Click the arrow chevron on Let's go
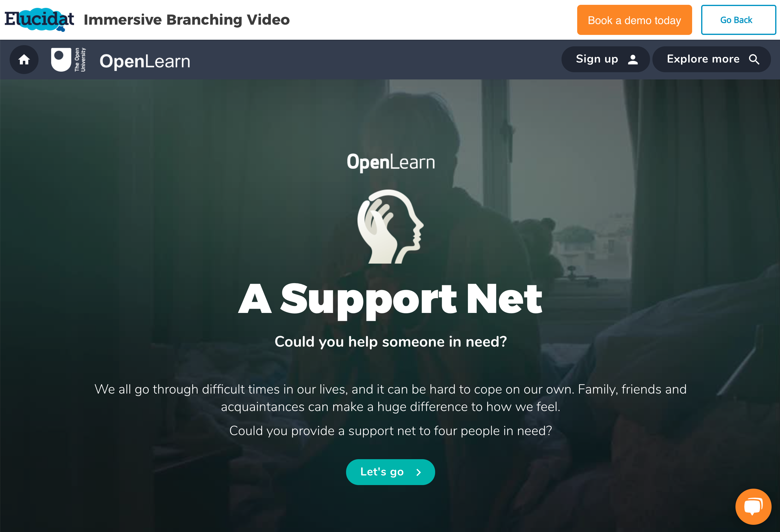780x532 pixels. 419,472
